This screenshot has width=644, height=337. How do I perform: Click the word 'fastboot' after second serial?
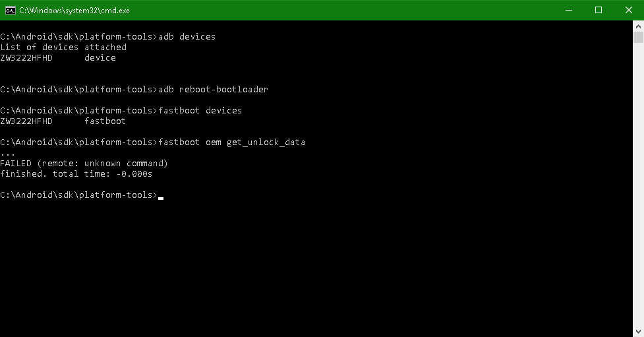[105, 121]
